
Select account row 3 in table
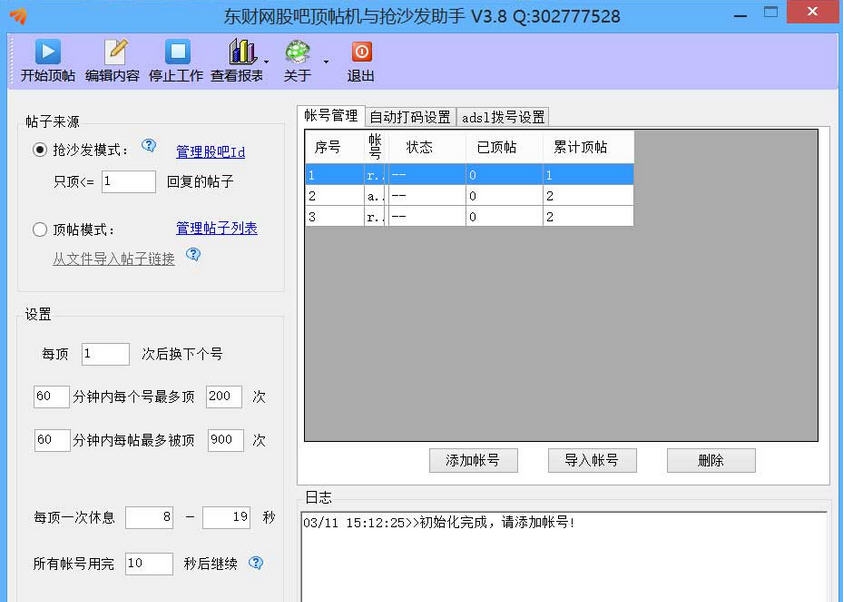[x=469, y=216]
